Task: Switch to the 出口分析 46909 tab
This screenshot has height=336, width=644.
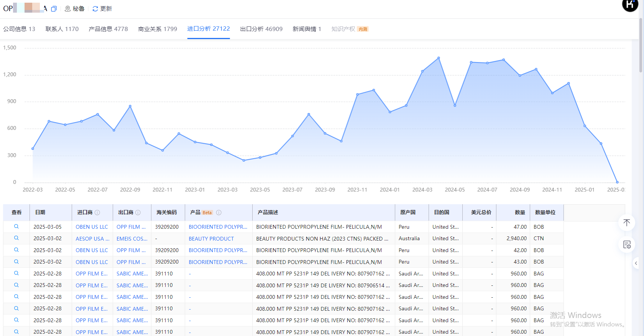Action: pyautogui.click(x=261, y=29)
